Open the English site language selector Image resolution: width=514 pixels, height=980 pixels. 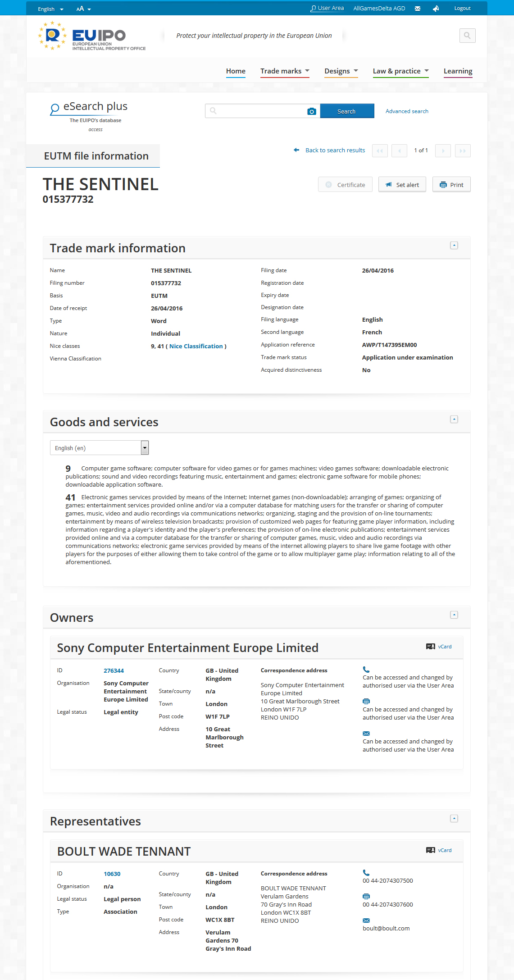50,9
